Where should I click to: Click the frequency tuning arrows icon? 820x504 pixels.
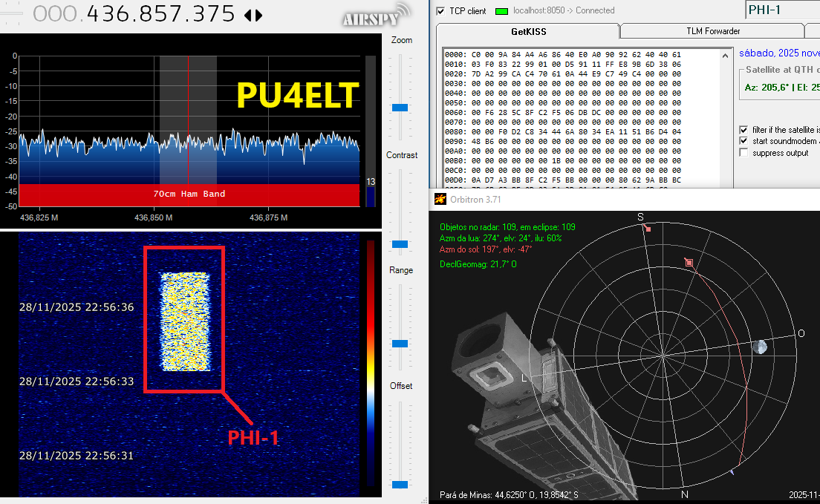click(253, 15)
